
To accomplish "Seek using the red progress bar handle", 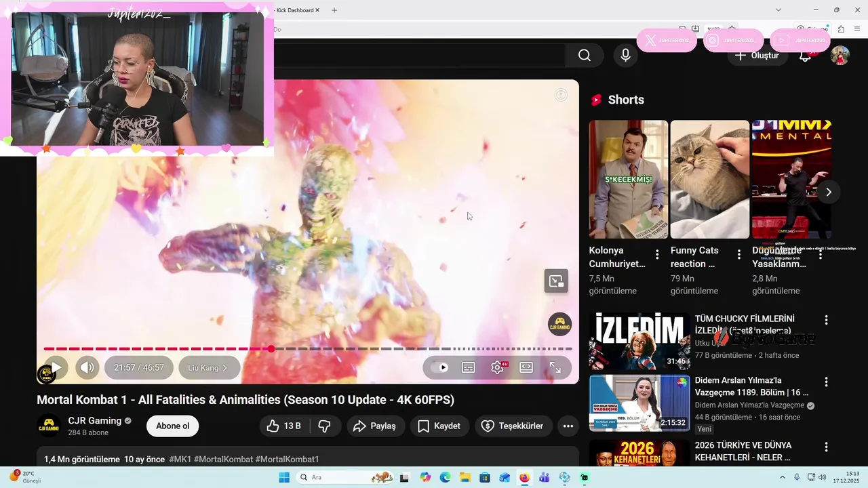I will click(x=271, y=348).
